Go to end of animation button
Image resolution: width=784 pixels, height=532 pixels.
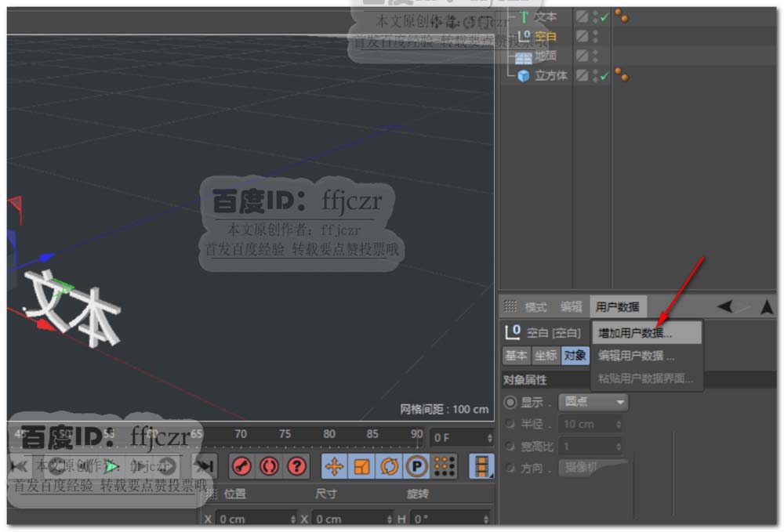coord(205,466)
